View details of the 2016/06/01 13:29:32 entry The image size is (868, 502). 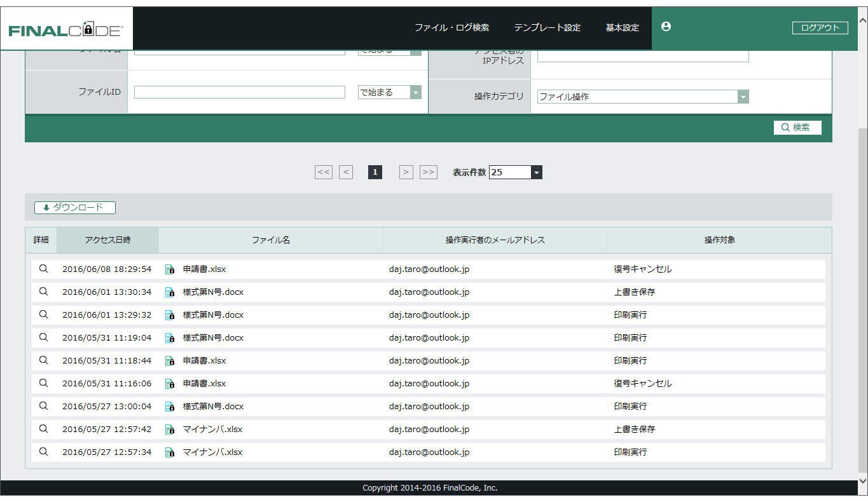(x=43, y=315)
